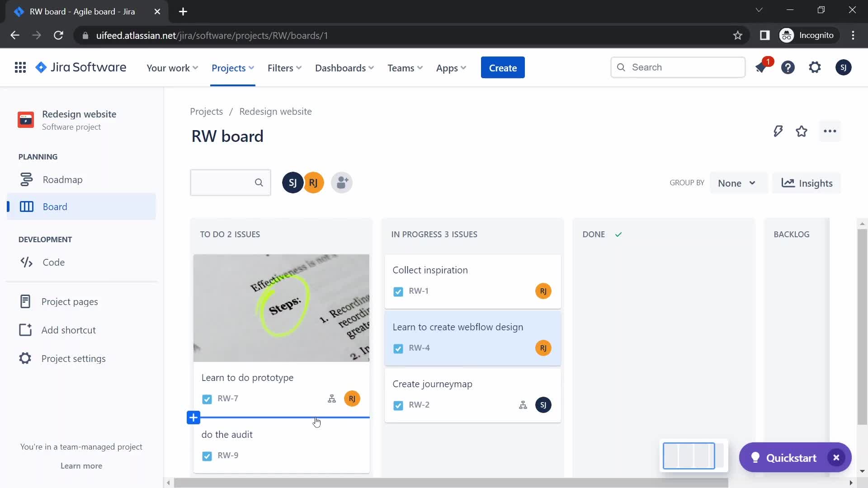Toggle checkbox on RW-1 issue
This screenshot has width=868, height=488.
pyautogui.click(x=398, y=291)
